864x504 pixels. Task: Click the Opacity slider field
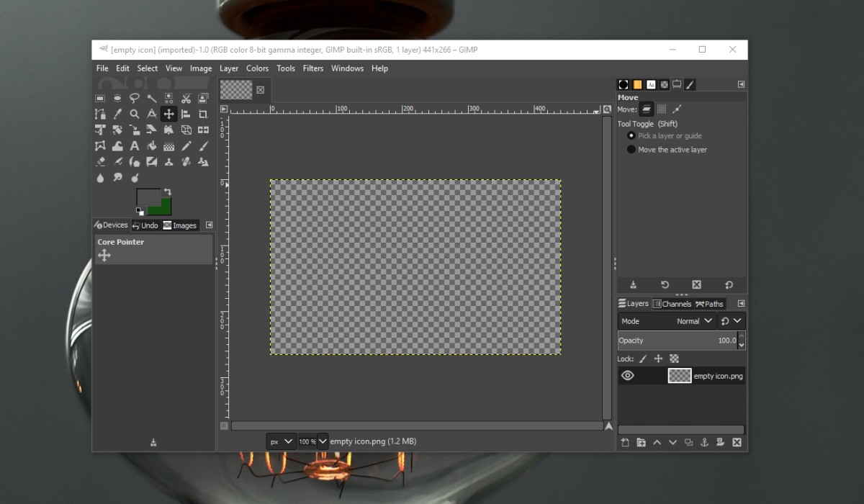tap(675, 341)
